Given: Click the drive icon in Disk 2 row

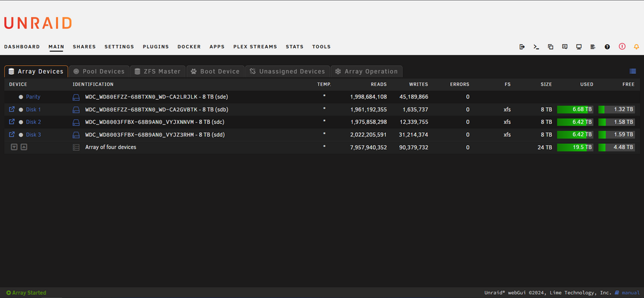Looking at the screenshot, I should pyautogui.click(x=76, y=123).
